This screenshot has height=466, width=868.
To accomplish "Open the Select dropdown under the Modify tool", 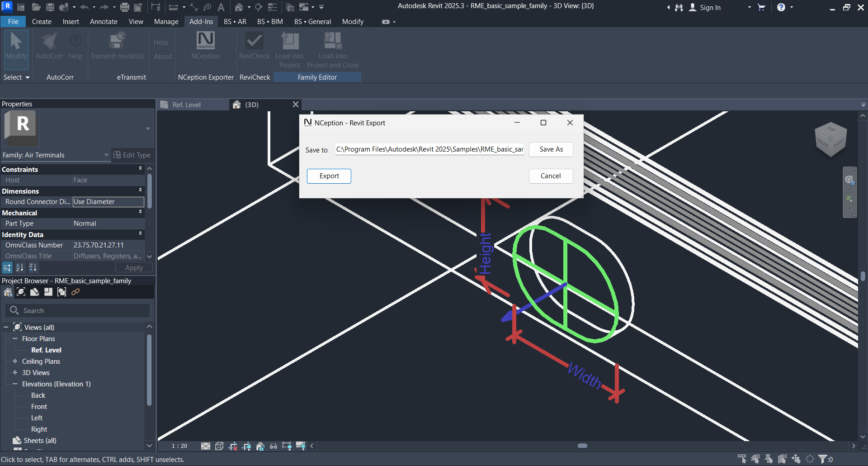I will click(16, 77).
